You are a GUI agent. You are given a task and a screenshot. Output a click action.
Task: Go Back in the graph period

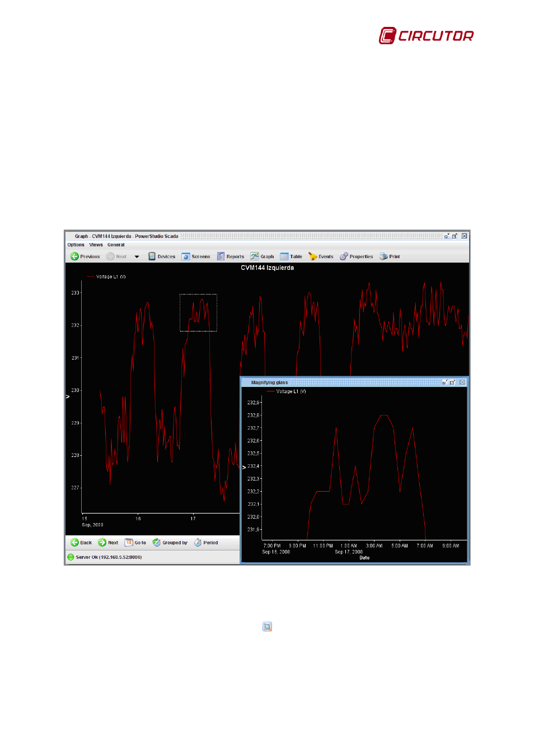pyautogui.click(x=81, y=543)
